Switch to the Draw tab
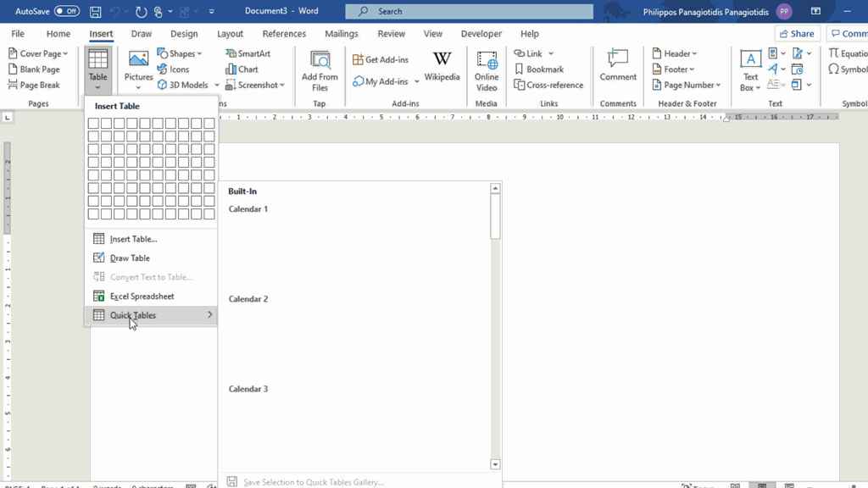The image size is (868, 488). click(142, 34)
